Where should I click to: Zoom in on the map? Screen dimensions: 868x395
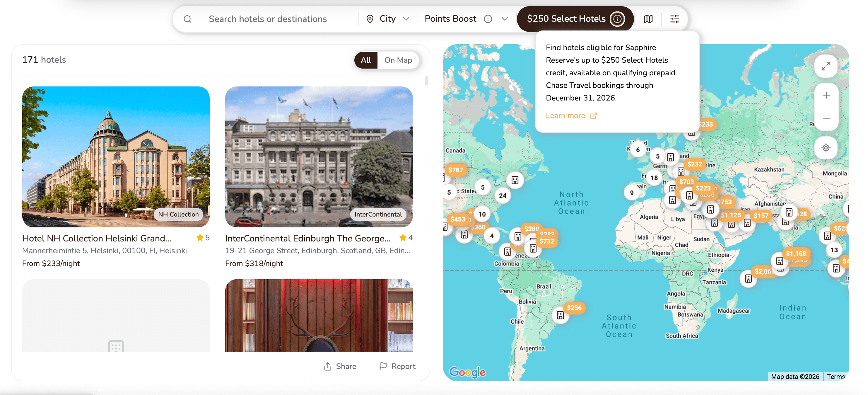point(826,95)
